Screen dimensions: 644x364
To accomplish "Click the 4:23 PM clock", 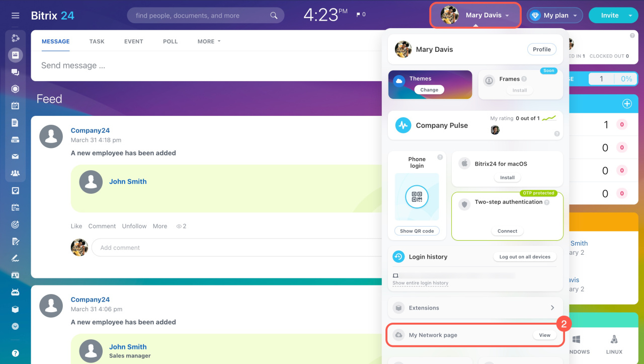I will tap(326, 15).
